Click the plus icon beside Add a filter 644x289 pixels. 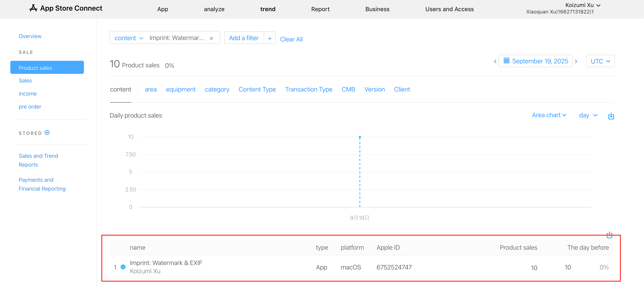click(269, 38)
